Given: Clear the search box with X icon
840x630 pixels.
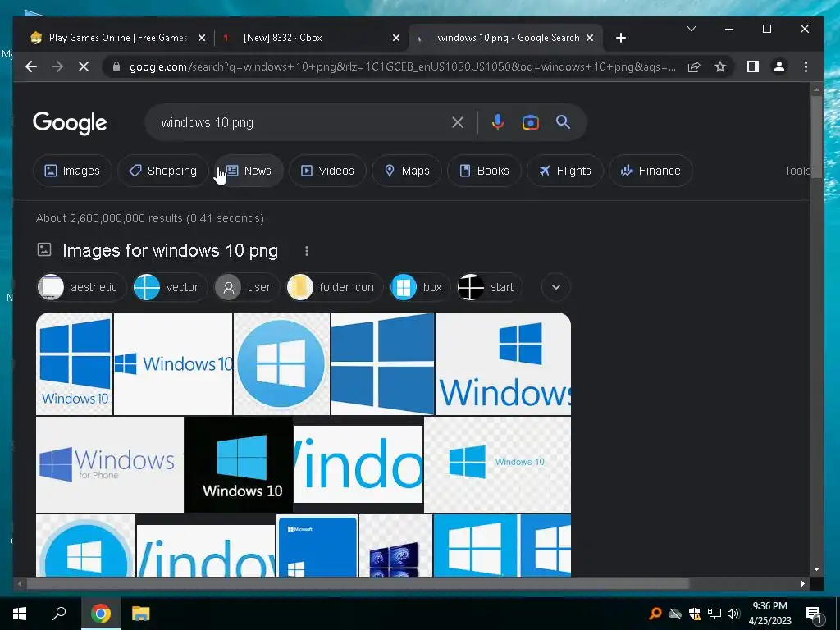Looking at the screenshot, I should pyautogui.click(x=458, y=122).
